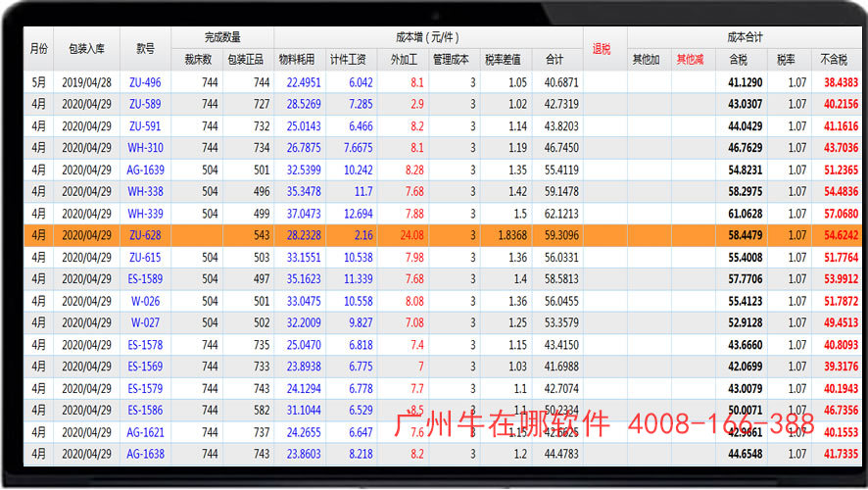
Task: Select tax-included value 41.1290
Action: tap(746, 82)
